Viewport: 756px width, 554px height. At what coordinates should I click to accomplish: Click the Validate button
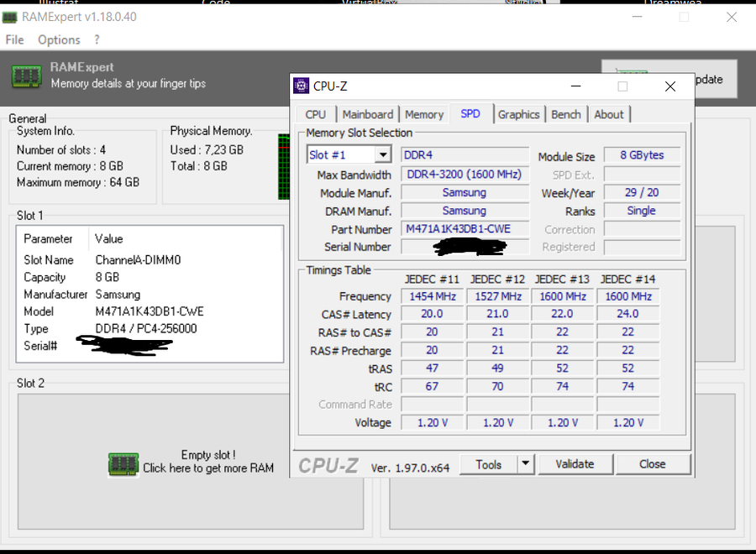coord(575,464)
